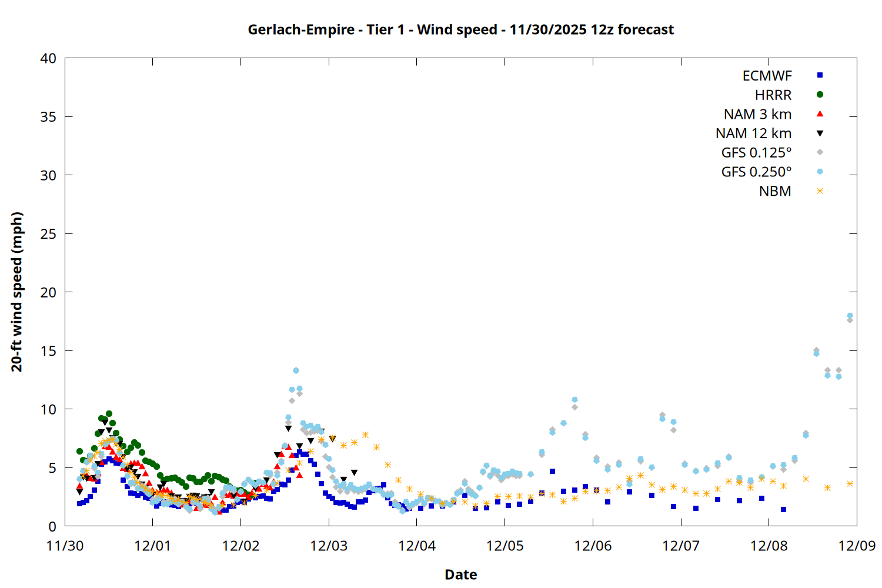882x588 pixels.
Task: Click the "Date" x-axis title
Action: coord(460,574)
